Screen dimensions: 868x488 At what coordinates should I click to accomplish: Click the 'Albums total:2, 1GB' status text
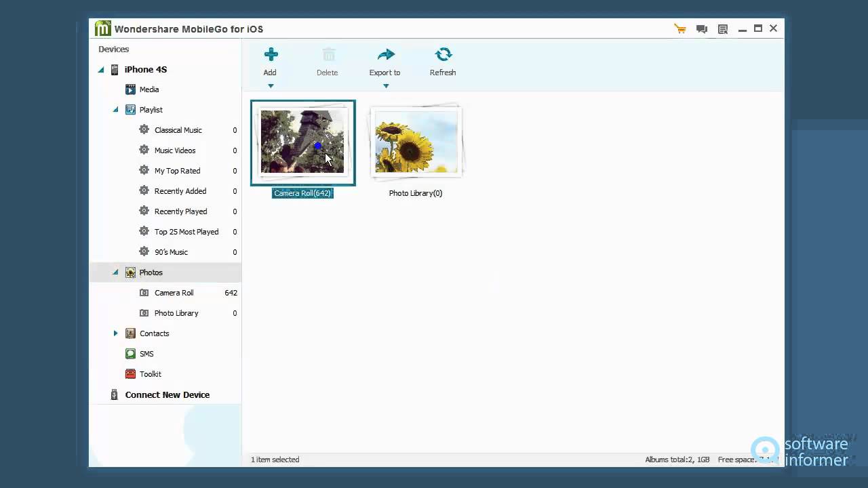pyautogui.click(x=677, y=460)
